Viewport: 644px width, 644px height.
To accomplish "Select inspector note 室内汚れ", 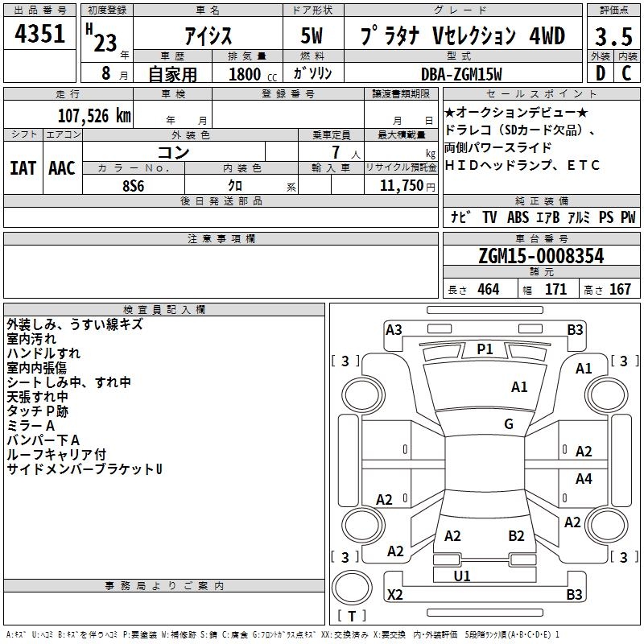I will tap(31, 339).
